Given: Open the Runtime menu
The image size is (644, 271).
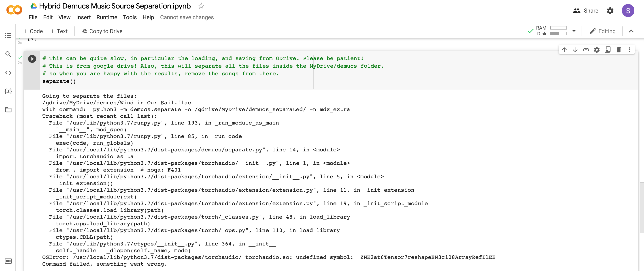Looking at the screenshot, I should [107, 17].
